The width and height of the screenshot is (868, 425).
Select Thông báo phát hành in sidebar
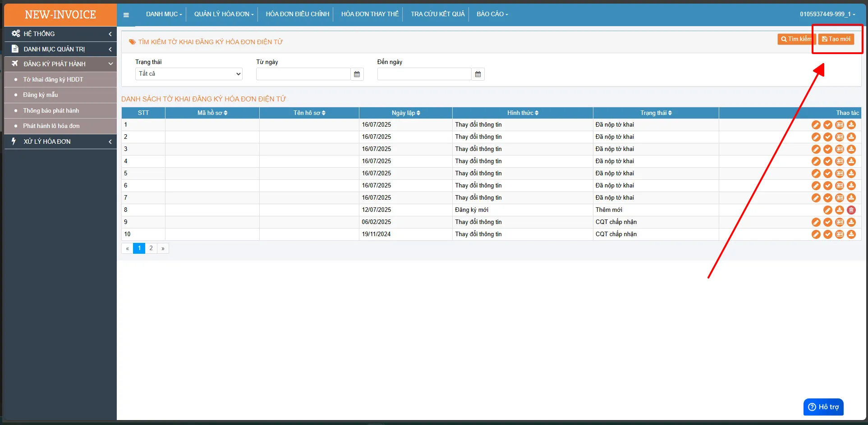pyautogui.click(x=51, y=111)
